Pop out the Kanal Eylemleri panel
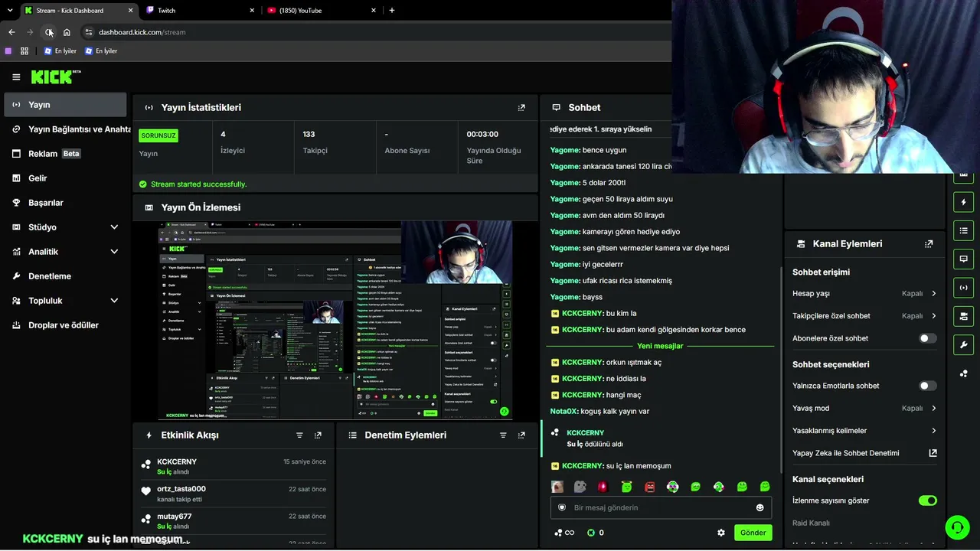This screenshot has height=551, width=980. pyautogui.click(x=929, y=244)
